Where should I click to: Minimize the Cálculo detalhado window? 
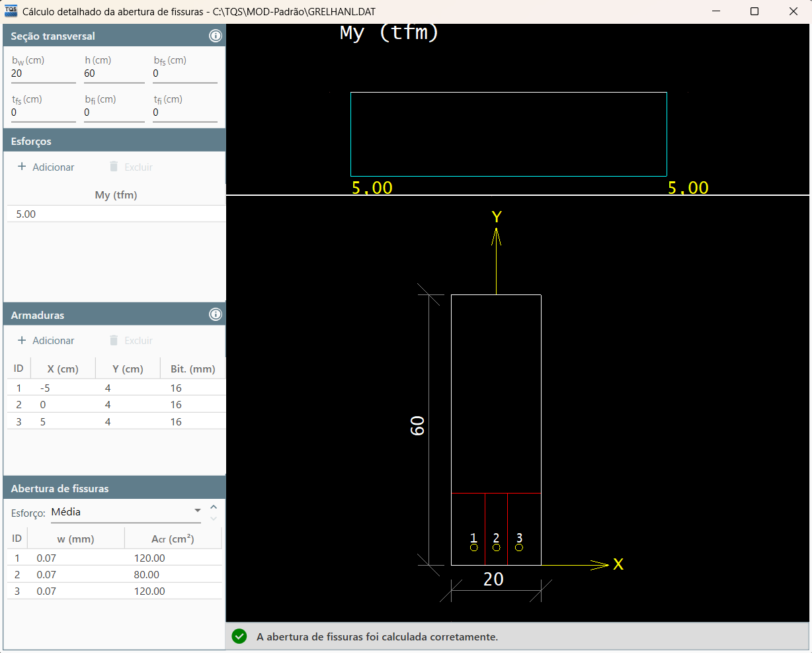coord(716,11)
